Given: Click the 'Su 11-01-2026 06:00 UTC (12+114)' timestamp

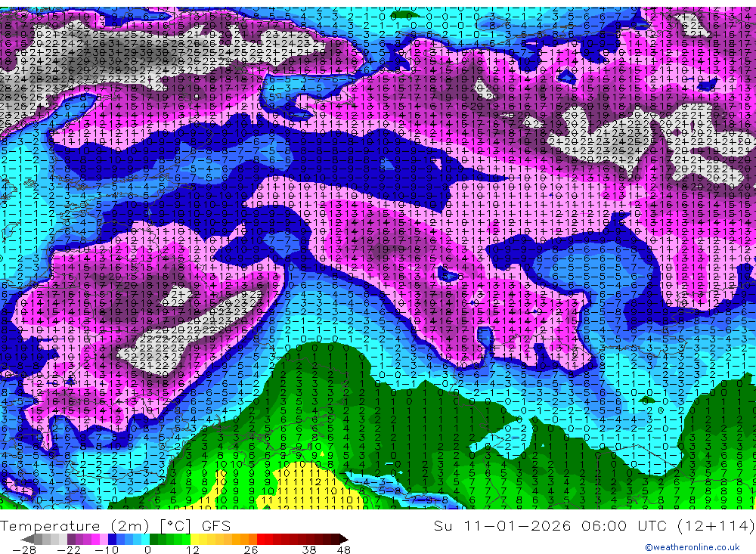Looking at the screenshot, I should point(594,525).
